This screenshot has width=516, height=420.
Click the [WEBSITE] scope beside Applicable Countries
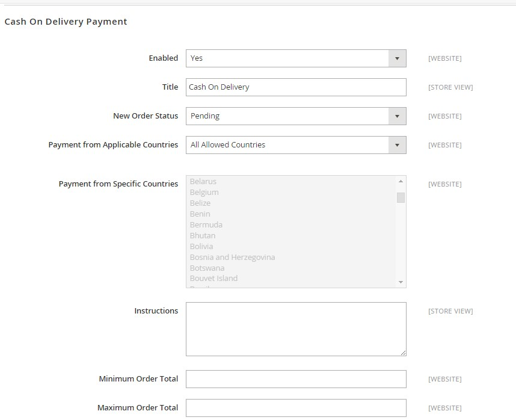(x=445, y=146)
